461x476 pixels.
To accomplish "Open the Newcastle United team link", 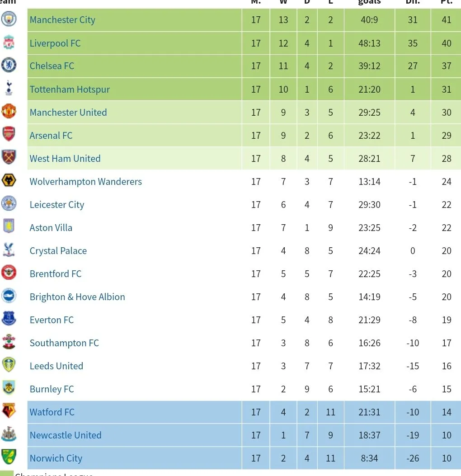I will [66, 435].
